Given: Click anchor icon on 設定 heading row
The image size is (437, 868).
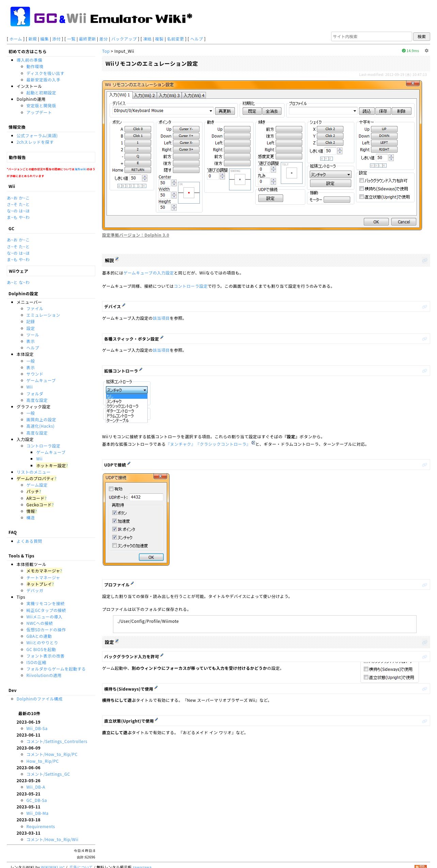Looking at the screenshot, I should (424, 642).
